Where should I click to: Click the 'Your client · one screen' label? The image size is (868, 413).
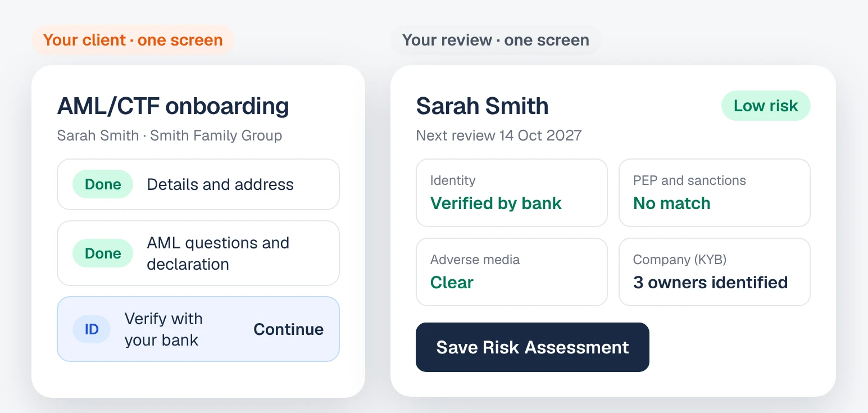click(133, 40)
